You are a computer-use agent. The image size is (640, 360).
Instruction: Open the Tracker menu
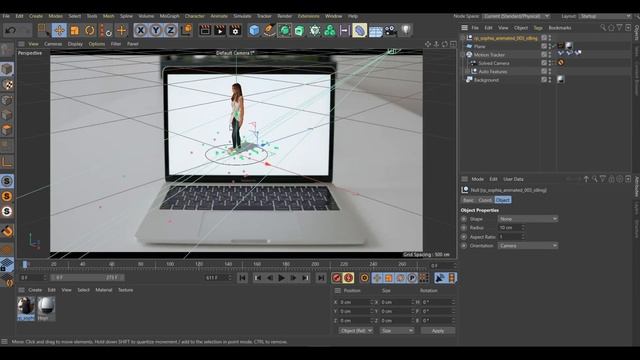pos(264,16)
